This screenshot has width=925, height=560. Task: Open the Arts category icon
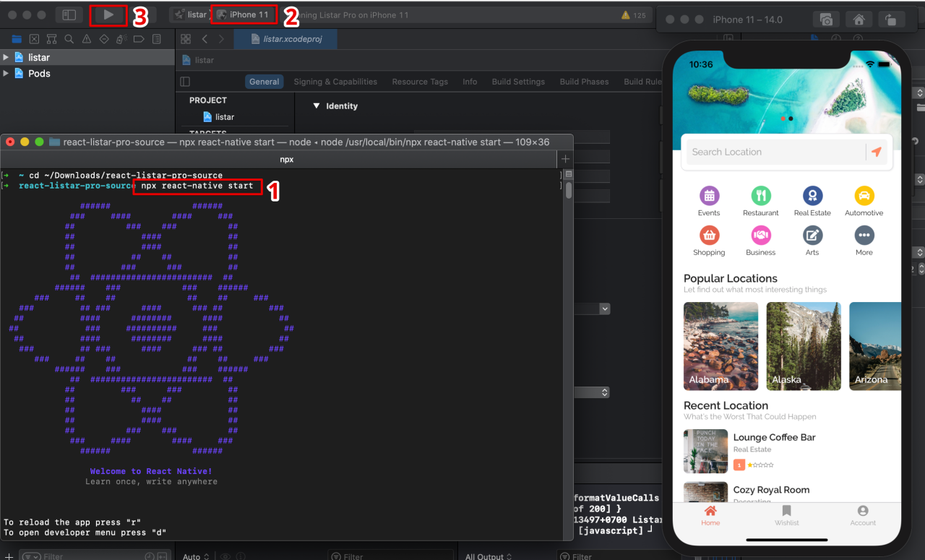click(812, 241)
